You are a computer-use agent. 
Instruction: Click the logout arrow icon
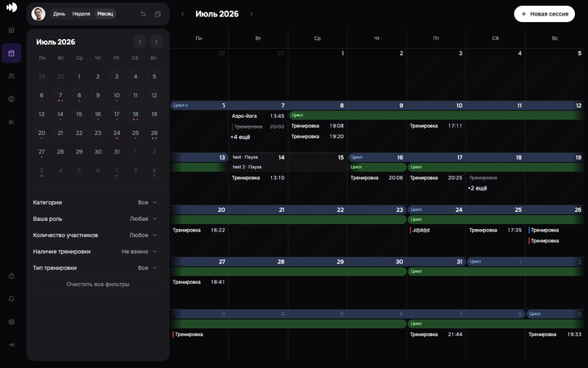tap(11, 345)
